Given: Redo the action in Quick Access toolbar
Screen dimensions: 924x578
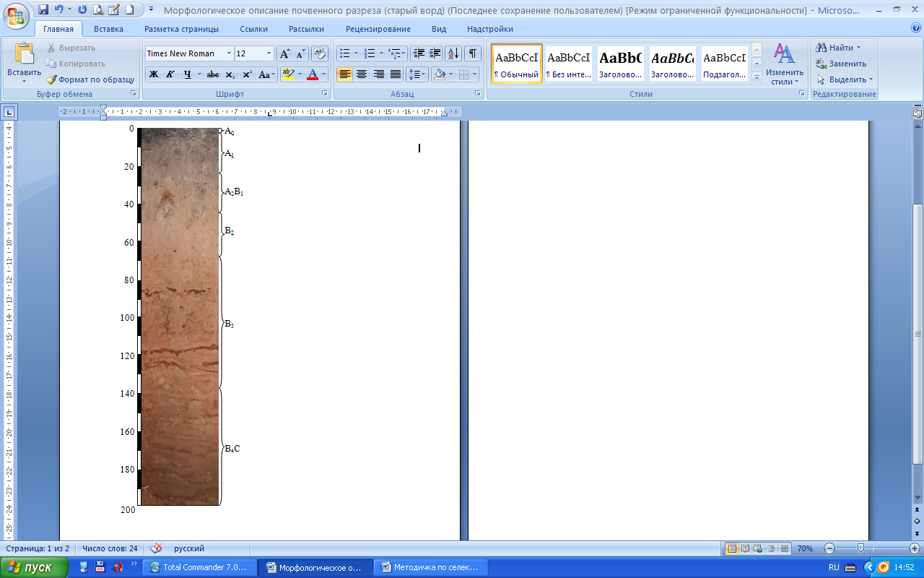Looking at the screenshot, I should (x=82, y=10).
